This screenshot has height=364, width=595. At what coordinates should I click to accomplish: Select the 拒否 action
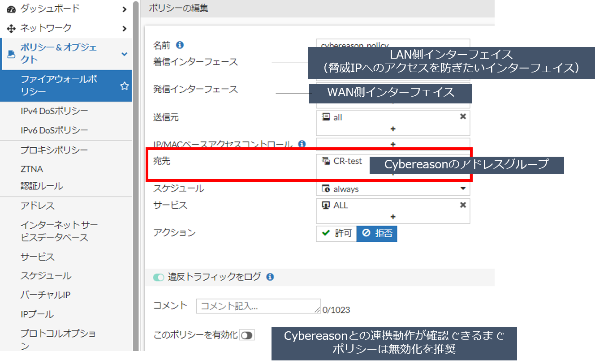coord(377,233)
